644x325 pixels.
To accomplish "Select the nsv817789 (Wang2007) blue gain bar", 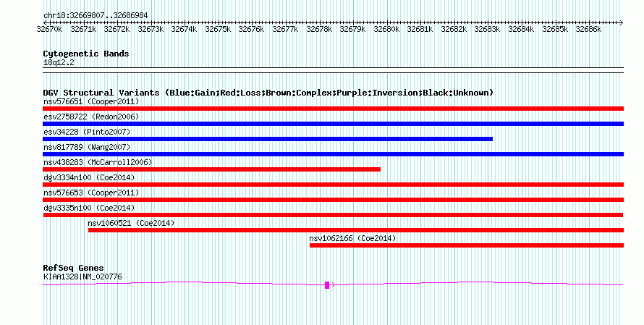I will 333,154.
